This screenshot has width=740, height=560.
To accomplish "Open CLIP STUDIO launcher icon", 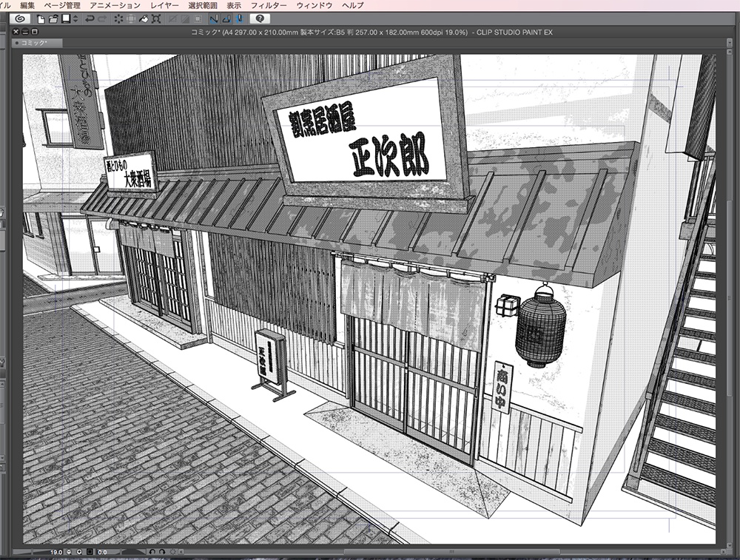I will (19, 19).
